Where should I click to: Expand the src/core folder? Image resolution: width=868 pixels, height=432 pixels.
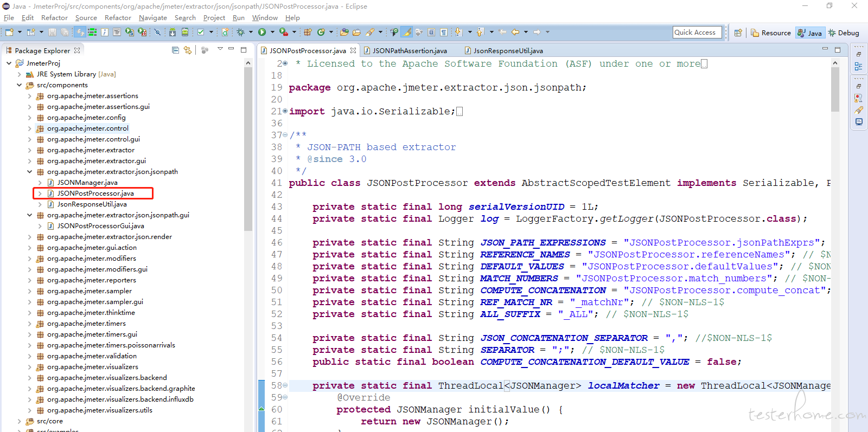[x=20, y=421]
